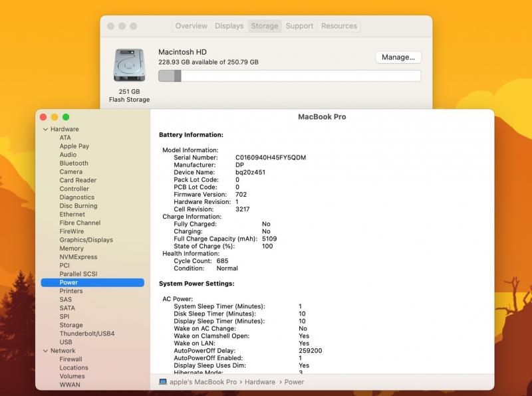
Task: Choose Camera from the hardware list
Action: [x=71, y=171]
